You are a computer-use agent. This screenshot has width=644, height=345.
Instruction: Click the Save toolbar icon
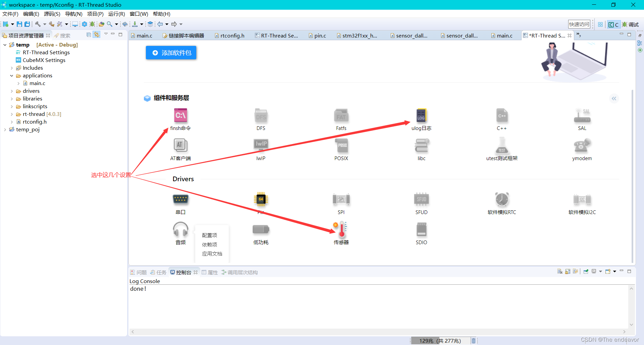click(x=19, y=24)
